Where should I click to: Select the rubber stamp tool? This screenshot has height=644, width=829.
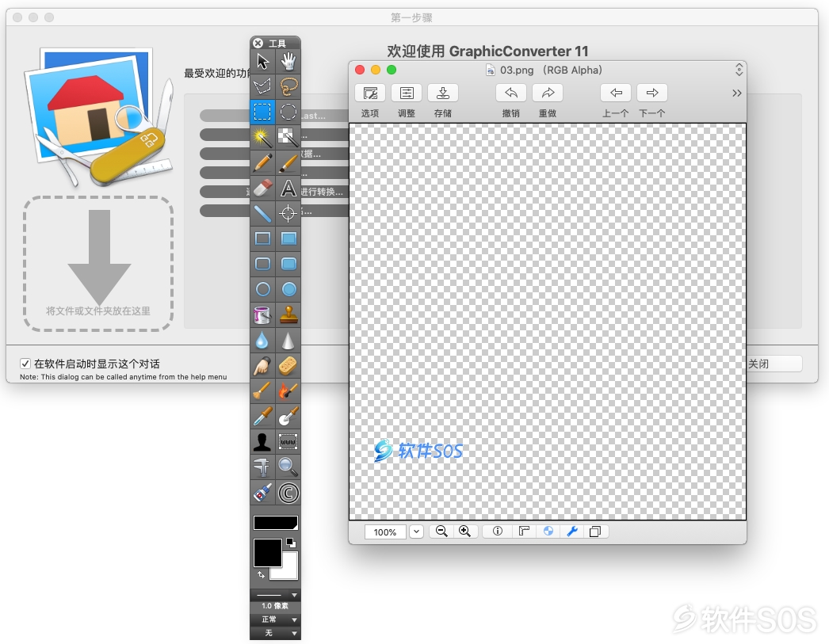click(288, 314)
